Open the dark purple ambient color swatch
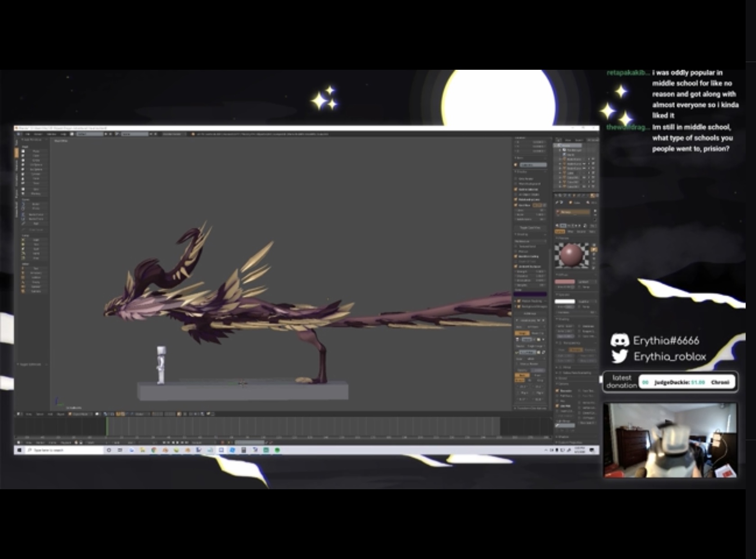The width and height of the screenshot is (756, 559). (530, 294)
